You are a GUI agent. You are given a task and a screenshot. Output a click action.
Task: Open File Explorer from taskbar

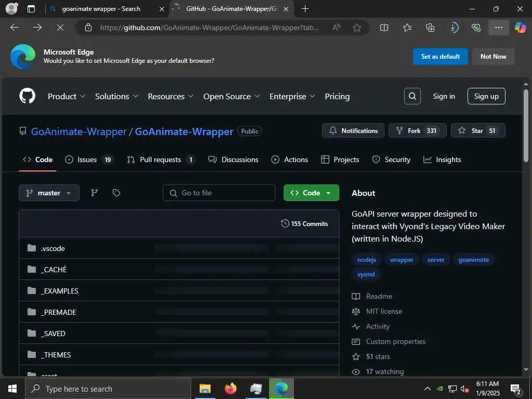tap(205, 389)
